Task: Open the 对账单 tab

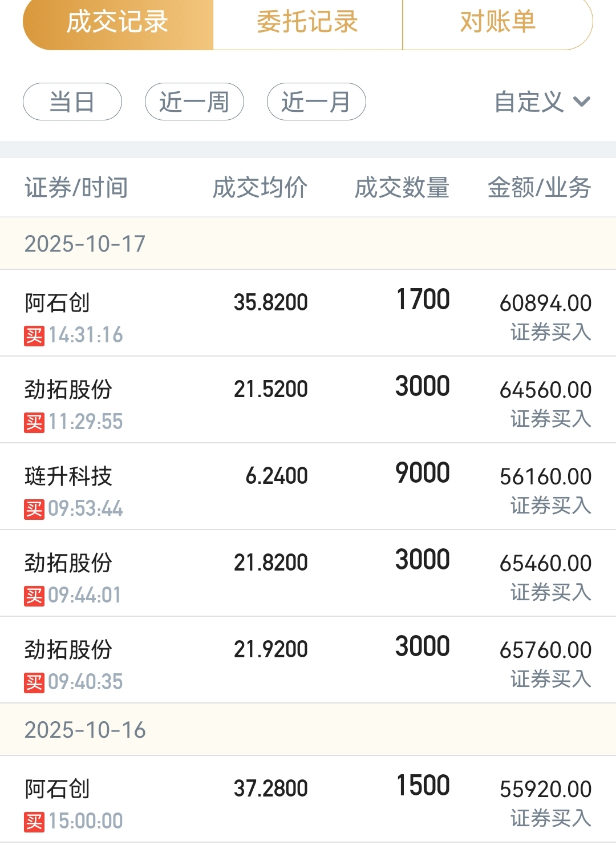Action: tap(497, 23)
